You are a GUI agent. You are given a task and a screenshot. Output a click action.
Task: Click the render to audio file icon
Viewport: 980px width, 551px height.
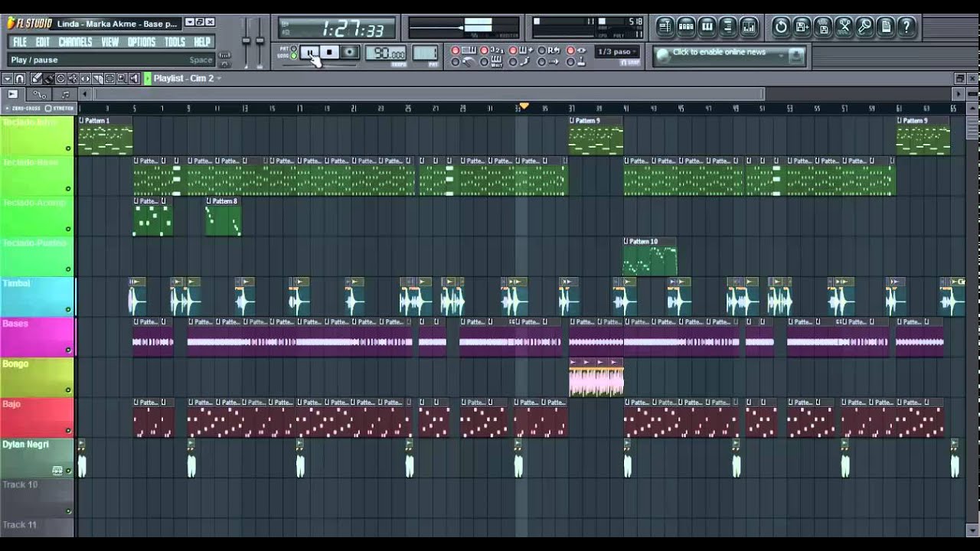[822, 27]
